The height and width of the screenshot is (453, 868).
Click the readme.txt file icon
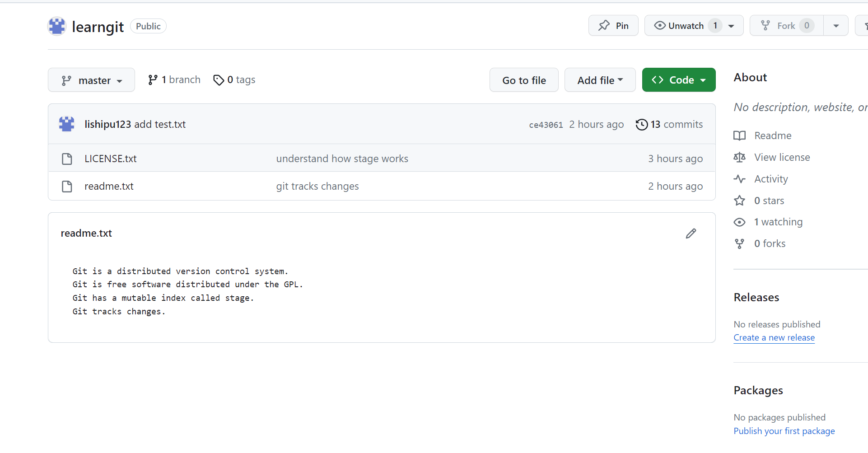pos(67,187)
